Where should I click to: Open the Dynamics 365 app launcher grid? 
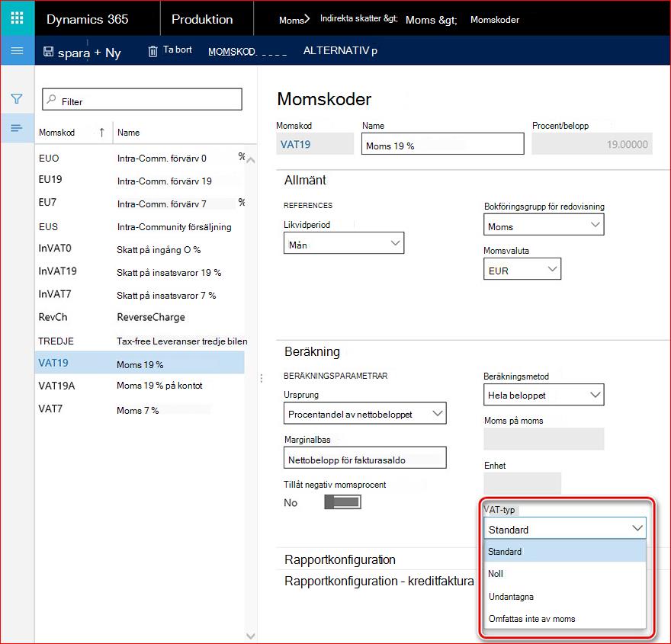pos(17,18)
